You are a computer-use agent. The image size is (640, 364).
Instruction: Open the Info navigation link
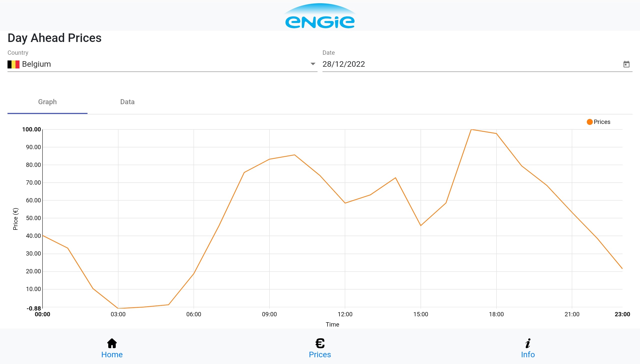click(528, 355)
